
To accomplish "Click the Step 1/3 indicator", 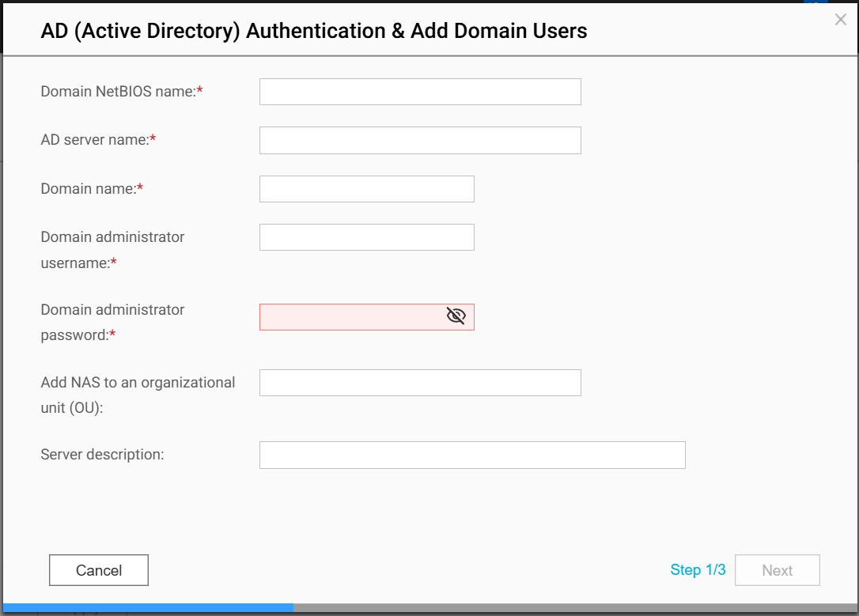I will 698,570.
